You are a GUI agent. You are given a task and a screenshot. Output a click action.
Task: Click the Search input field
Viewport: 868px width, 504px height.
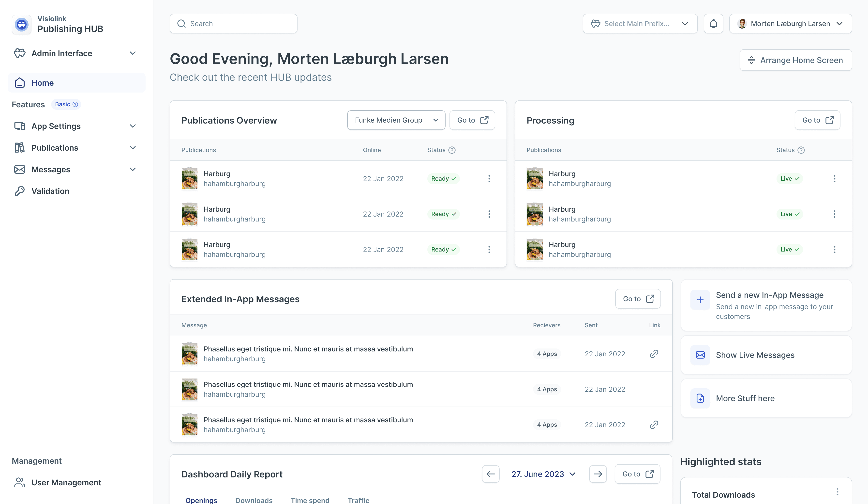[x=234, y=24]
